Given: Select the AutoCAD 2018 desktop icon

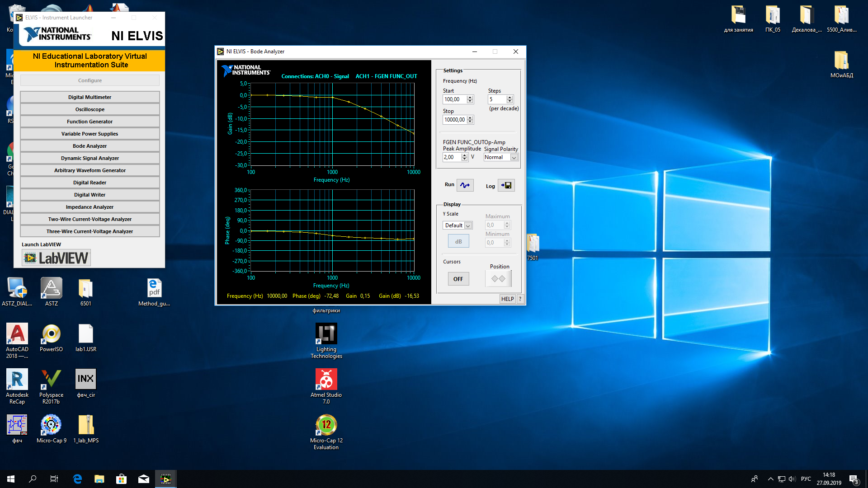Looking at the screenshot, I should point(17,341).
